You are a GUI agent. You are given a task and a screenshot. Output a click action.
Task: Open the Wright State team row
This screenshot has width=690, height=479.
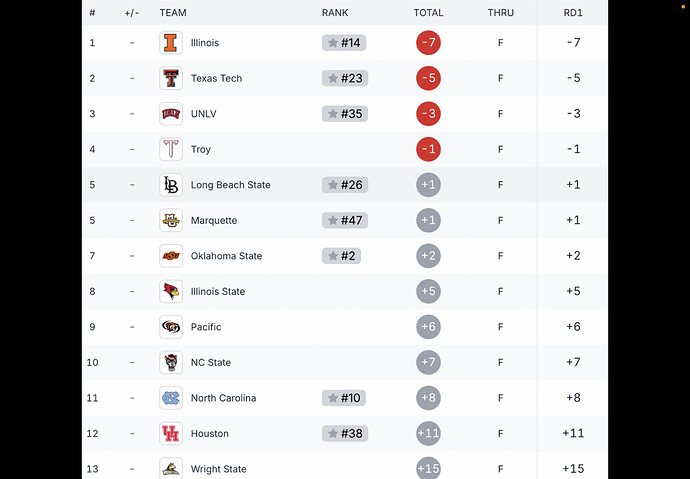pyautogui.click(x=345, y=469)
